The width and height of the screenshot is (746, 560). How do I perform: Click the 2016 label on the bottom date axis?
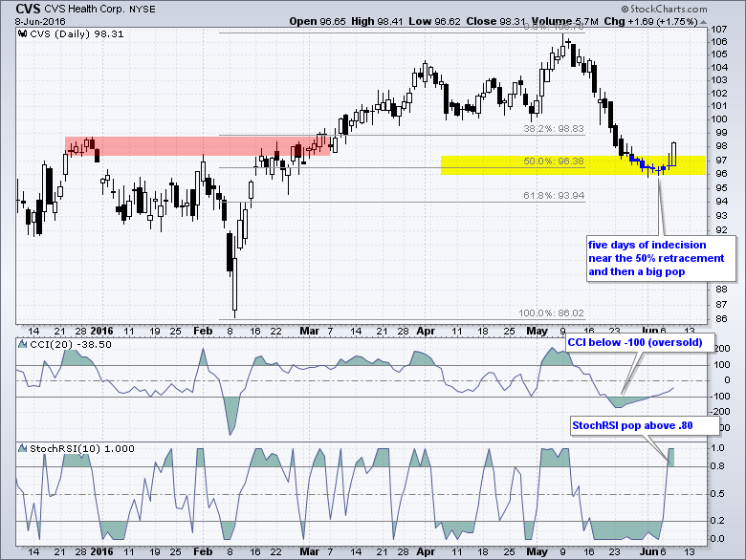coord(101,552)
